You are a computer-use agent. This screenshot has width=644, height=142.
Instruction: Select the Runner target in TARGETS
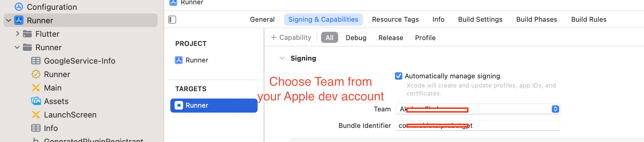tap(214, 106)
